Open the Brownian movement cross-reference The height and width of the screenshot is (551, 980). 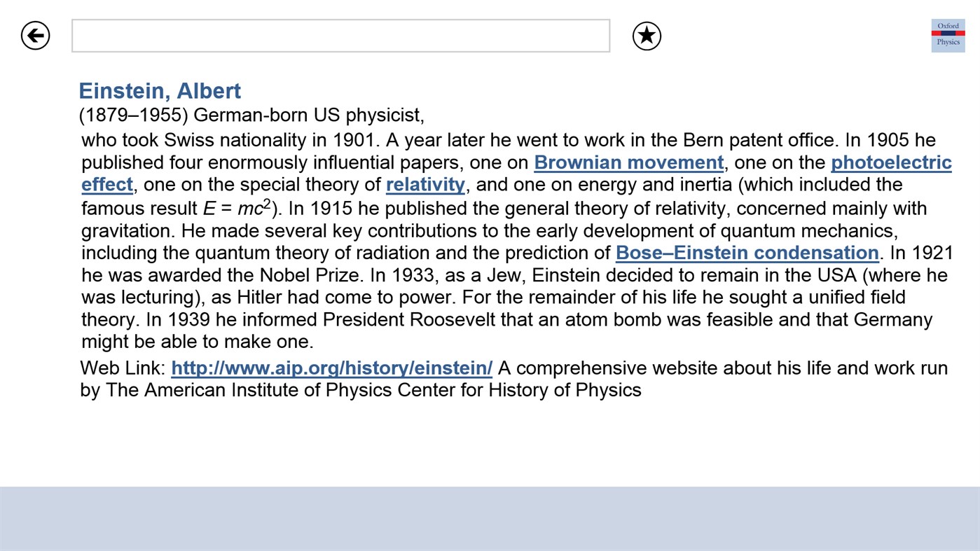pos(628,162)
